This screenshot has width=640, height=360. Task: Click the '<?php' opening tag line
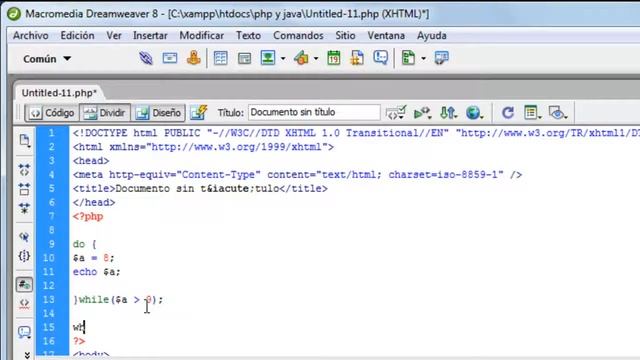click(88, 216)
